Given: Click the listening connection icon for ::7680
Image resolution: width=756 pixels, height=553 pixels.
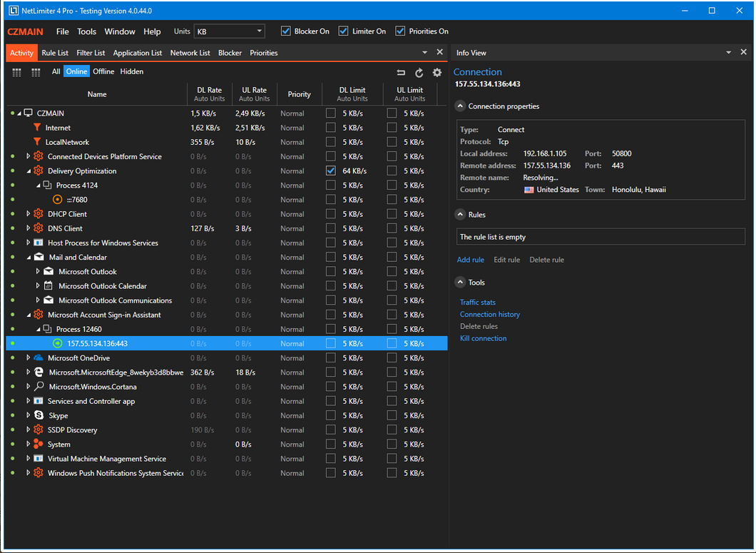Looking at the screenshot, I should coord(57,199).
